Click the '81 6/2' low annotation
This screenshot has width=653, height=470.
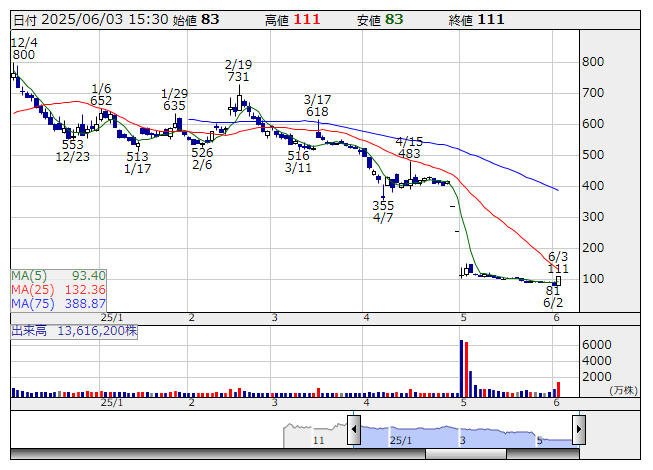(553, 296)
